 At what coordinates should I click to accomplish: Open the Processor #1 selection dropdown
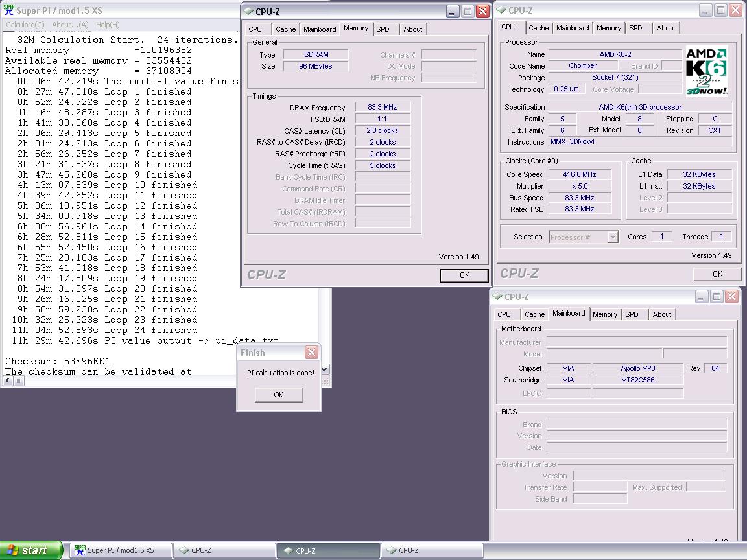pos(613,237)
